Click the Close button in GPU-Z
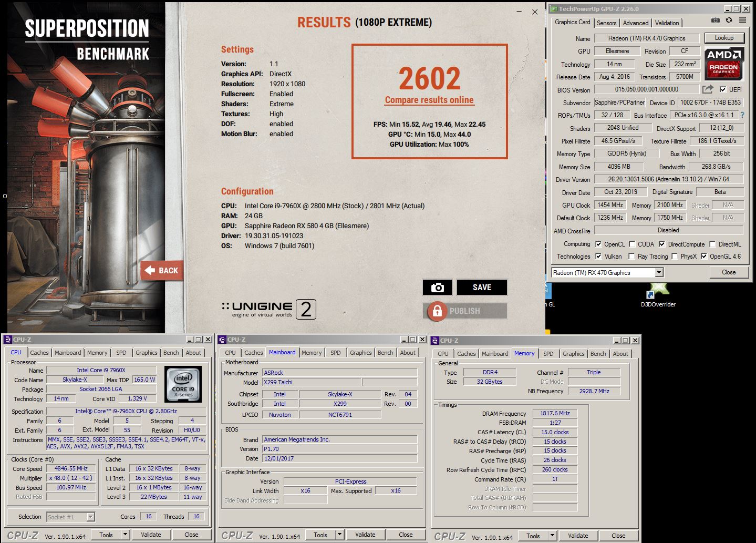The height and width of the screenshot is (543, 756). coord(729,272)
